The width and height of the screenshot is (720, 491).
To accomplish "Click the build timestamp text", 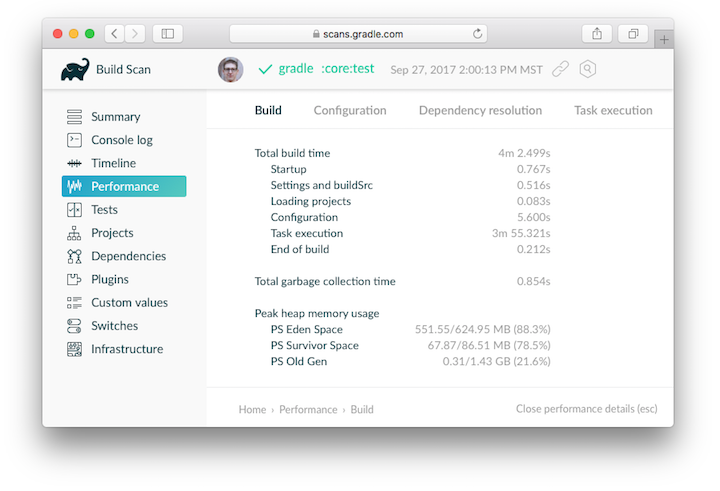I will coord(466,70).
